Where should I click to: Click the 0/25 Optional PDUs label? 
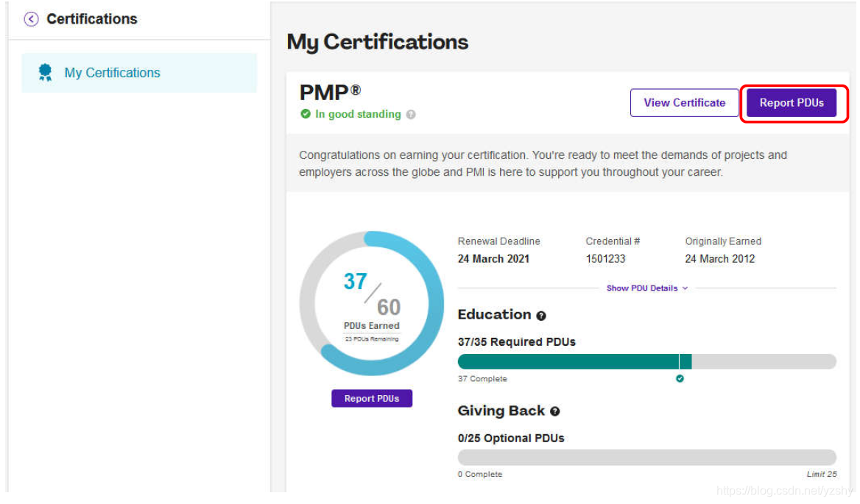(511, 439)
